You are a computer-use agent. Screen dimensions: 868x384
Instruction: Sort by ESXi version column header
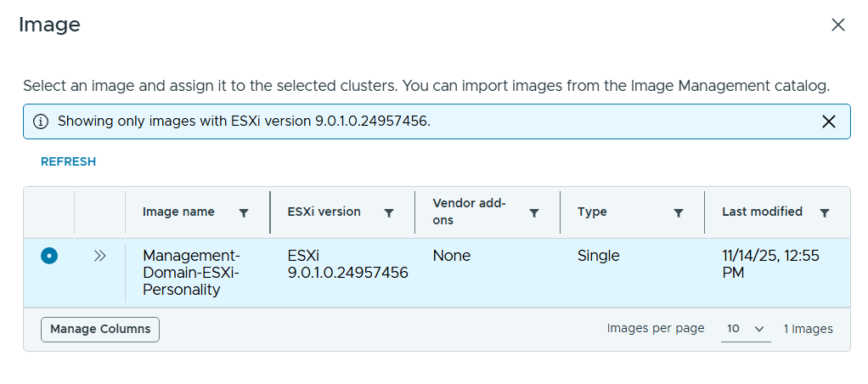click(324, 212)
